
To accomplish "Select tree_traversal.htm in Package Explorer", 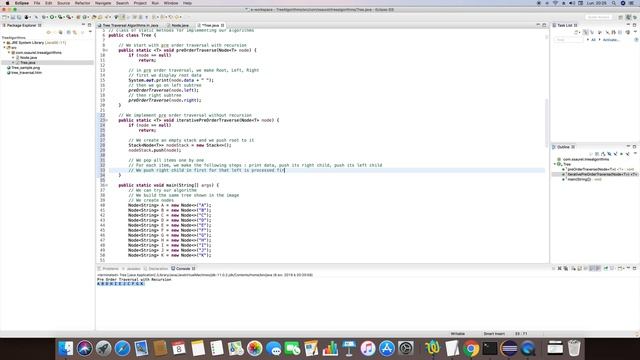I will click(26, 73).
